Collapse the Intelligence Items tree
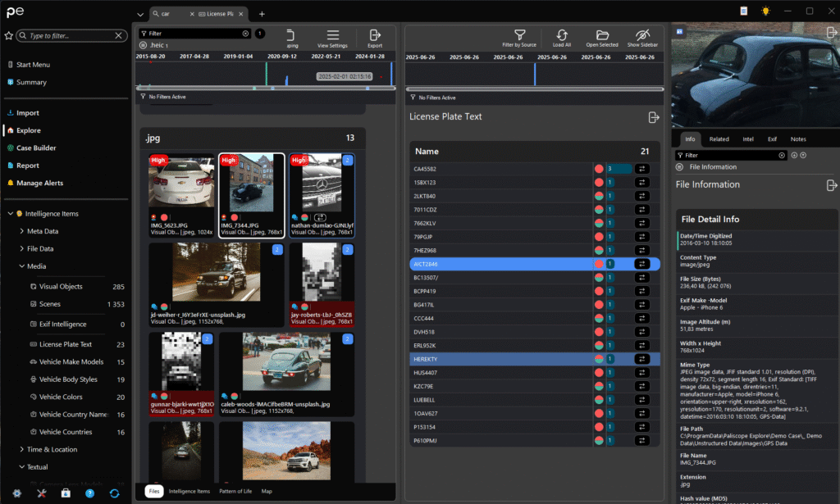This screenshot has height=504, width=840. coord(10,214)
